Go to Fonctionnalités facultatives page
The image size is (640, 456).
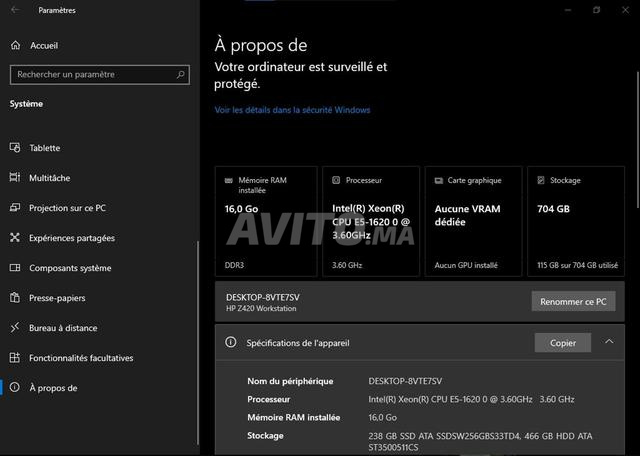point(80,358)
